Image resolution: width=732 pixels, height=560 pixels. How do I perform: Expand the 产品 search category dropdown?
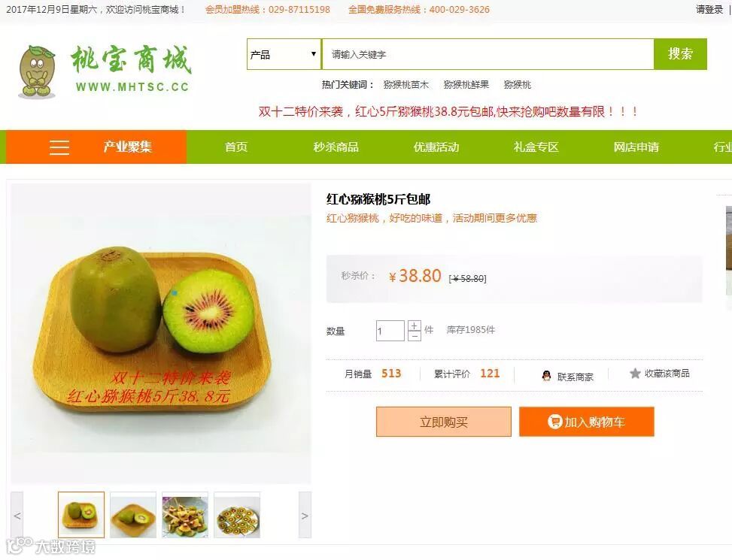[284, 55]
